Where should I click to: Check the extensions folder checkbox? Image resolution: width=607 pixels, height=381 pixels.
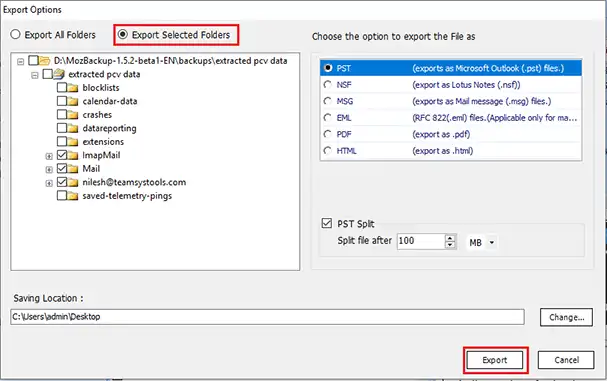62,141
